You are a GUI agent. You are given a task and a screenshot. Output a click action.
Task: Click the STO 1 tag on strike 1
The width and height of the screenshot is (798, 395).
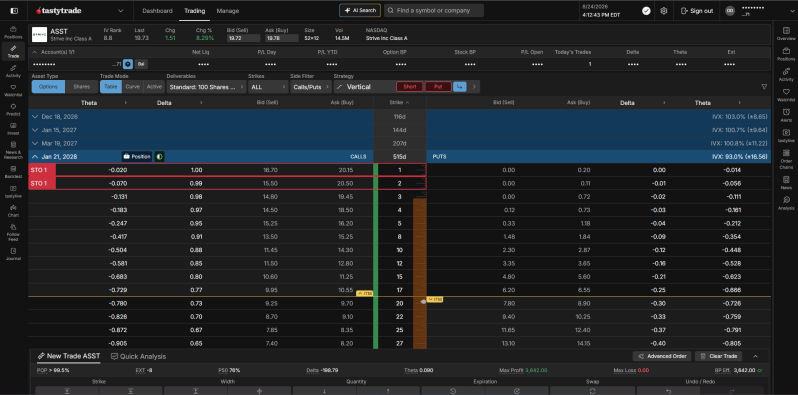[x=42, y=170]
